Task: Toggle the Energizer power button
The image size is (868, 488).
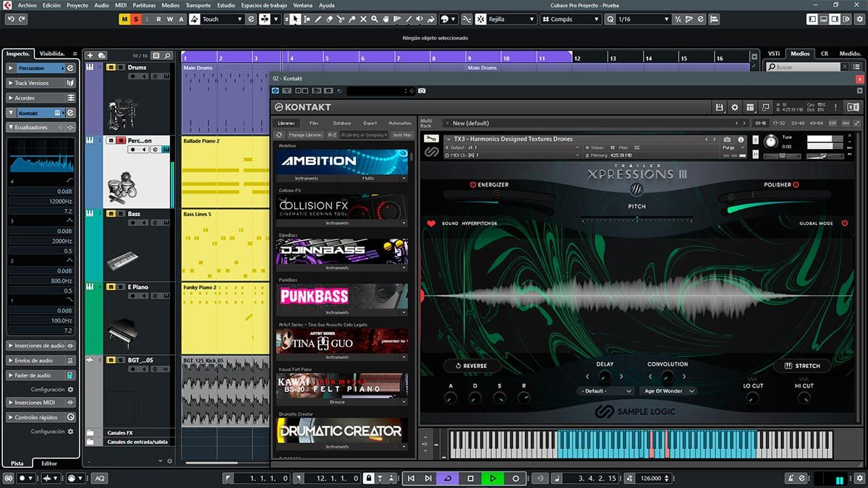Action: [472, 185]
